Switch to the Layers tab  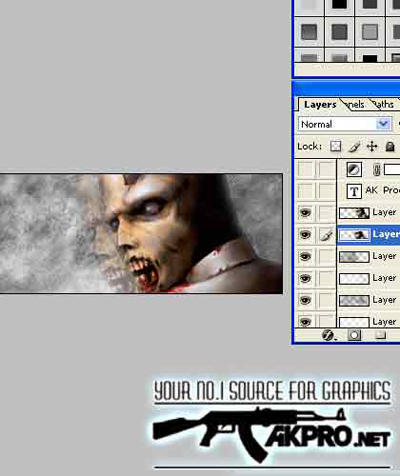(320, 104)
